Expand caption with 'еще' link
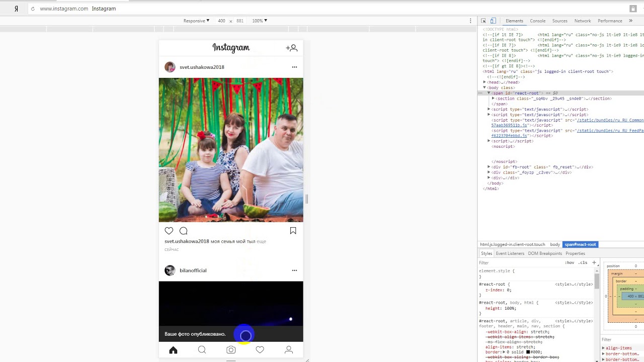 click(261, 241)
